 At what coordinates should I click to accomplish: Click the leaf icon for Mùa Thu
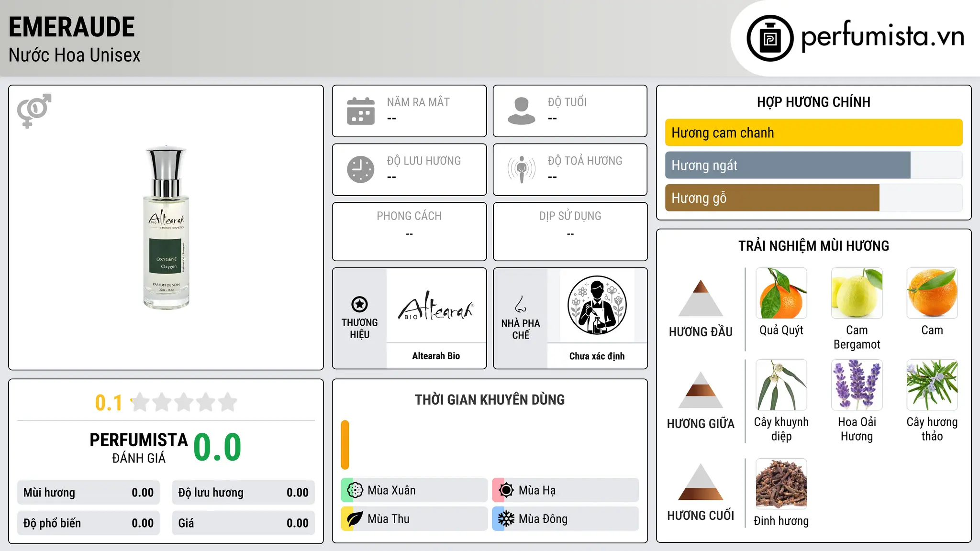pyautogui.click(x=355, y=519)
